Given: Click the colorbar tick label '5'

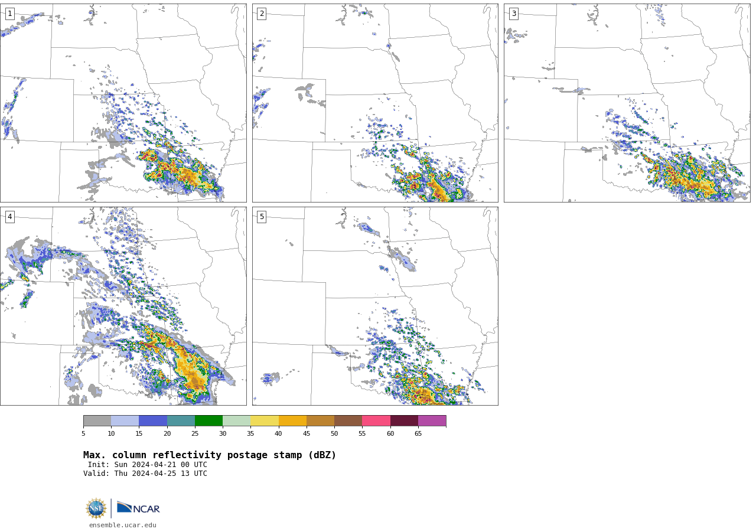Looking at the screenshot, I should (x=83, y=434).
